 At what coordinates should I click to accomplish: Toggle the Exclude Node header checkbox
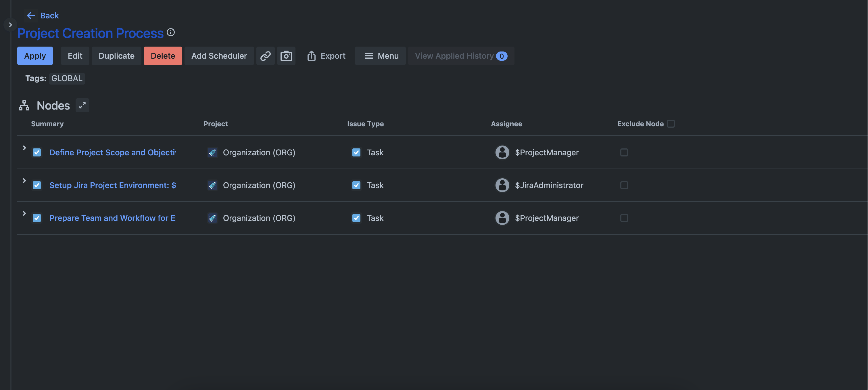click(x=671, y=124)
